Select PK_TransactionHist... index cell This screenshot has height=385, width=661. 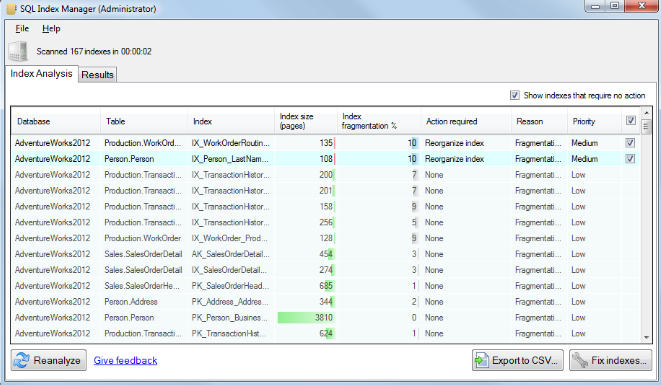(231, 334)
